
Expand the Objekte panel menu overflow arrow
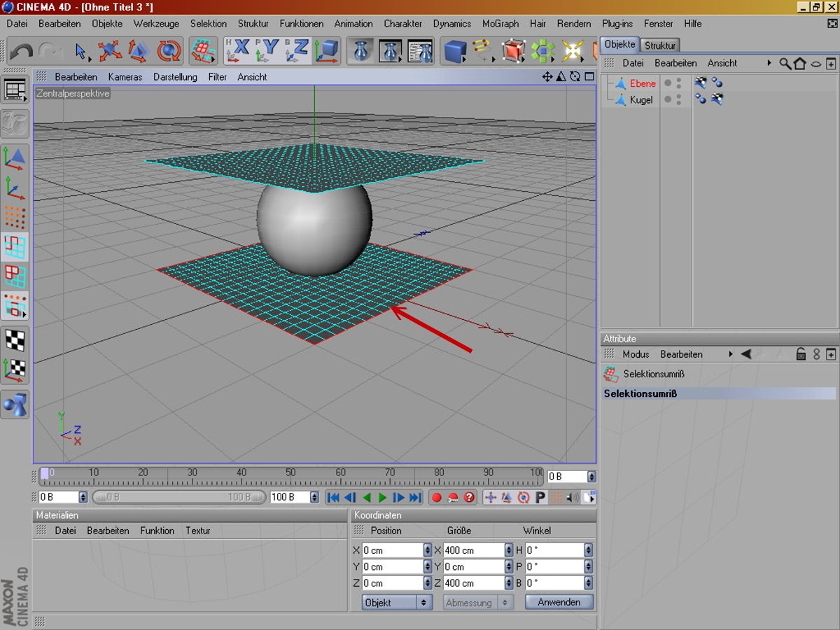point(769,63)
